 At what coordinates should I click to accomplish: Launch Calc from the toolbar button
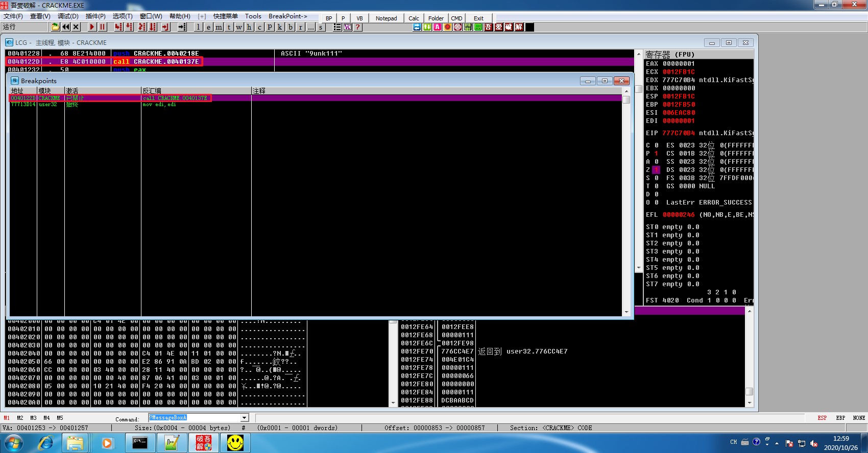[x=414, y=18]
